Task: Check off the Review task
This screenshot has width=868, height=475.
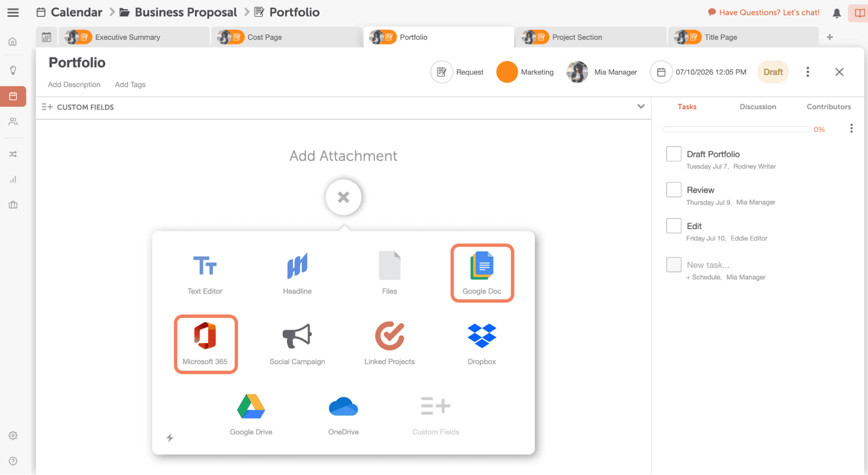Action: (x=673, y=189)
